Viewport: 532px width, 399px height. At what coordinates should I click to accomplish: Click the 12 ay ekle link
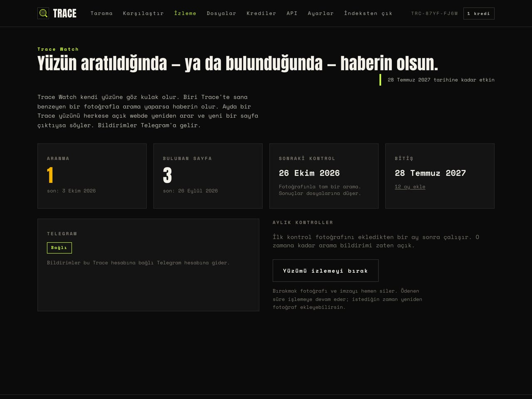click(410, 187)
